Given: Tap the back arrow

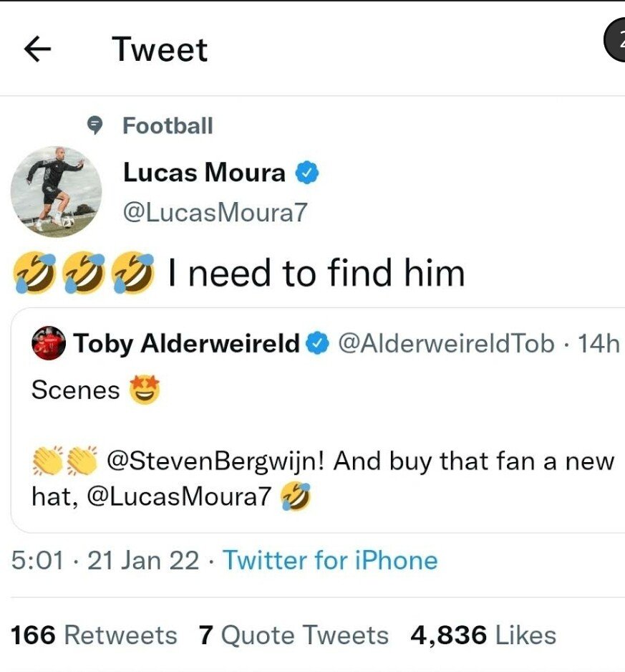Looking at the screenshot, I should 38,49.
